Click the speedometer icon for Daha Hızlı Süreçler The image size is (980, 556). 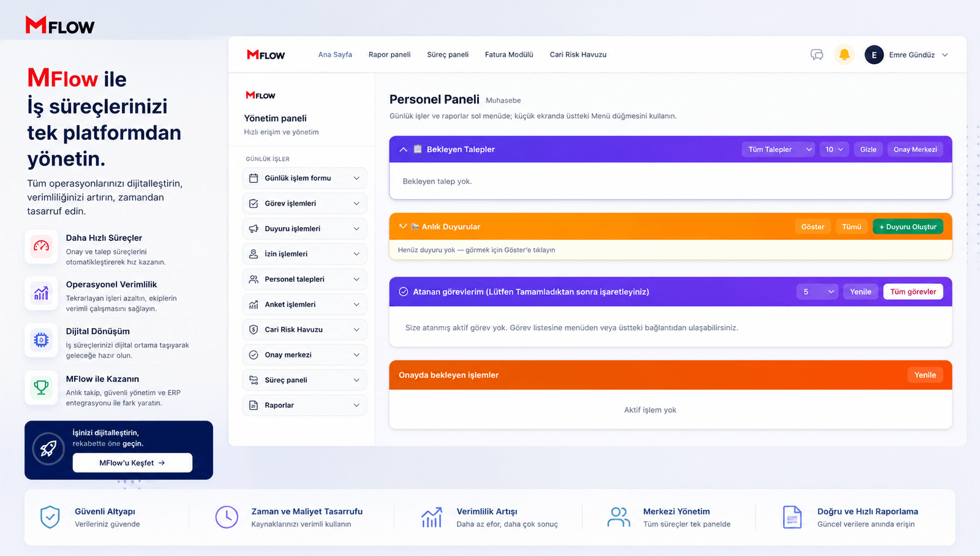click(x=41, y=246)
